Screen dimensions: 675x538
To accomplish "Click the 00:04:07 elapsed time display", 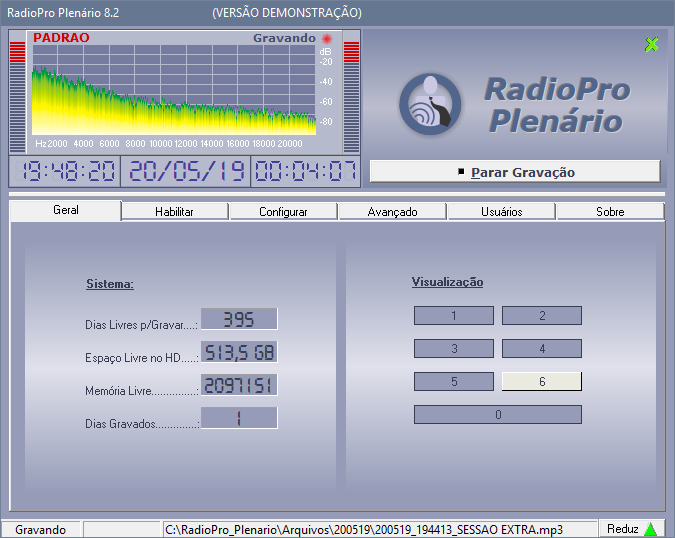I will [305, 171].
